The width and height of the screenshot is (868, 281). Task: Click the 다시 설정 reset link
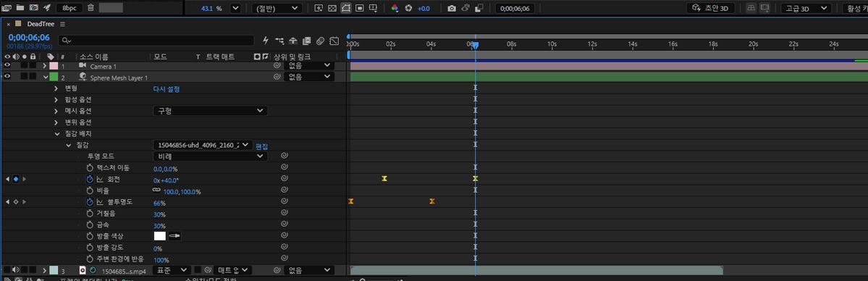pyautogui.click(x=167, y=88)
